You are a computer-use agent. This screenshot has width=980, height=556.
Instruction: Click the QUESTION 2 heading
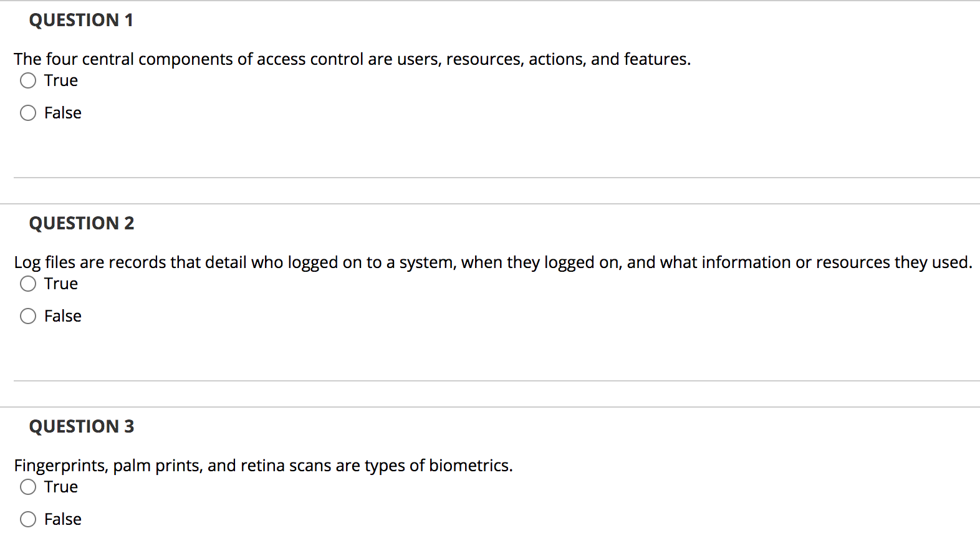(82, 223)
